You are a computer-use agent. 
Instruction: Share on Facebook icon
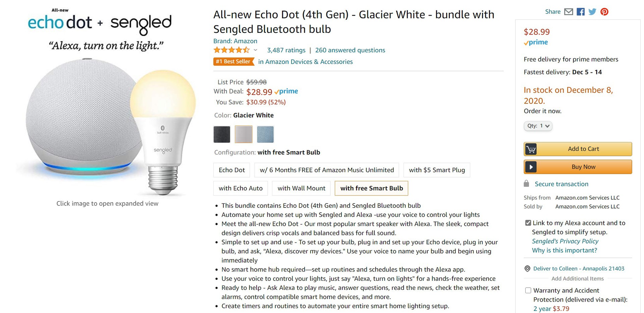coord(581,12)
